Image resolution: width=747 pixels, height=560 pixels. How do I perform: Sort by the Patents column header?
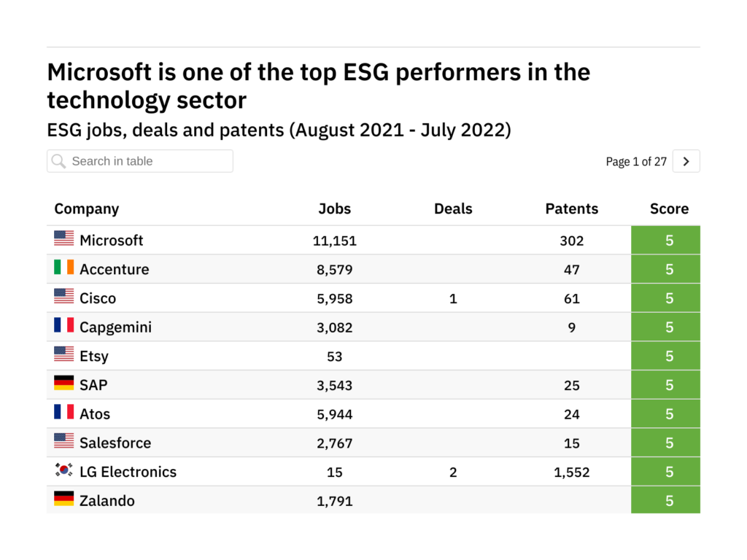click(572, 209)
